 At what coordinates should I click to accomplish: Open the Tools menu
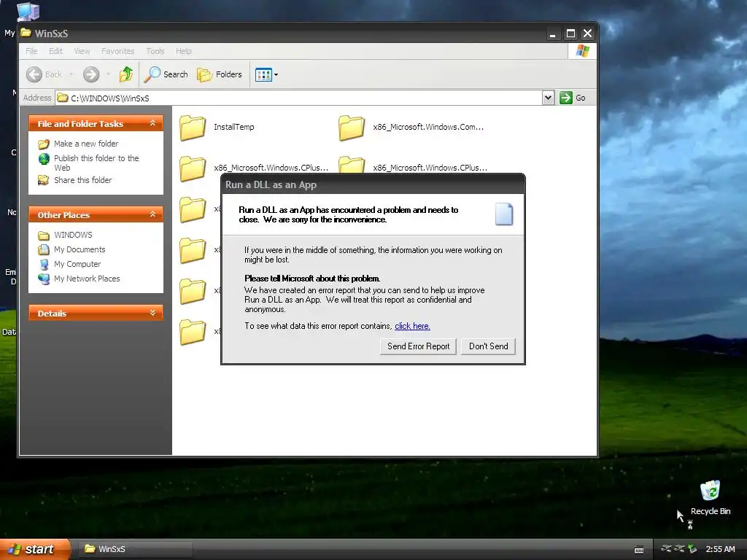155,51
